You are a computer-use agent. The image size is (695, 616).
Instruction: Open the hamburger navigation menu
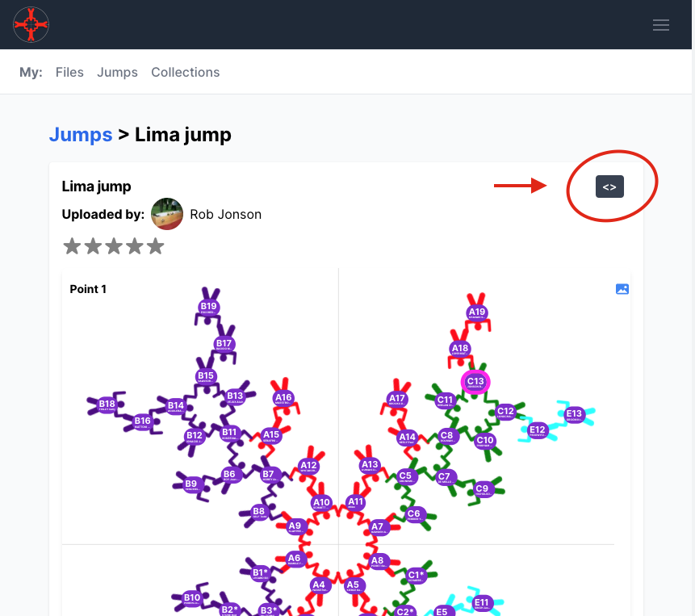tap(660, 25)
